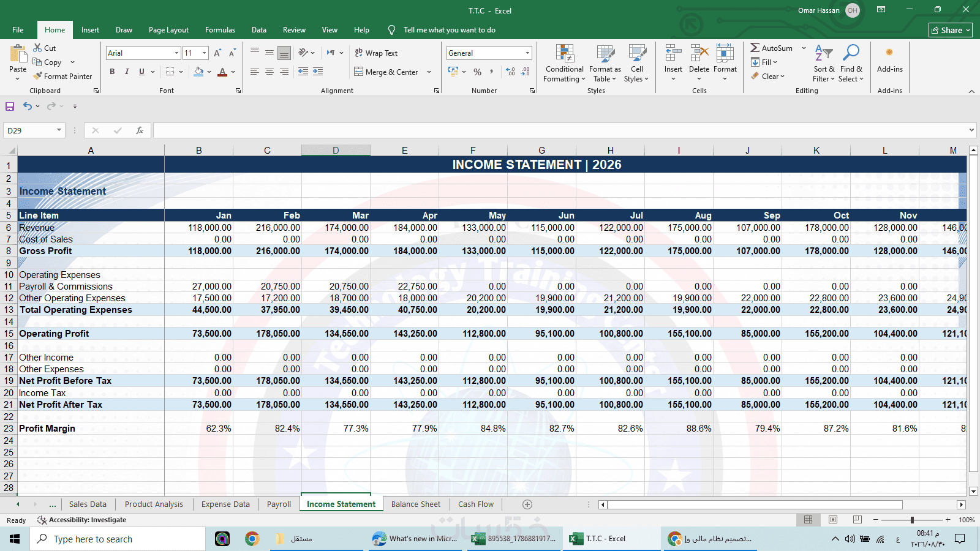
Task: Click the Merge & Center icon
Action: click(x=359, y=72)
